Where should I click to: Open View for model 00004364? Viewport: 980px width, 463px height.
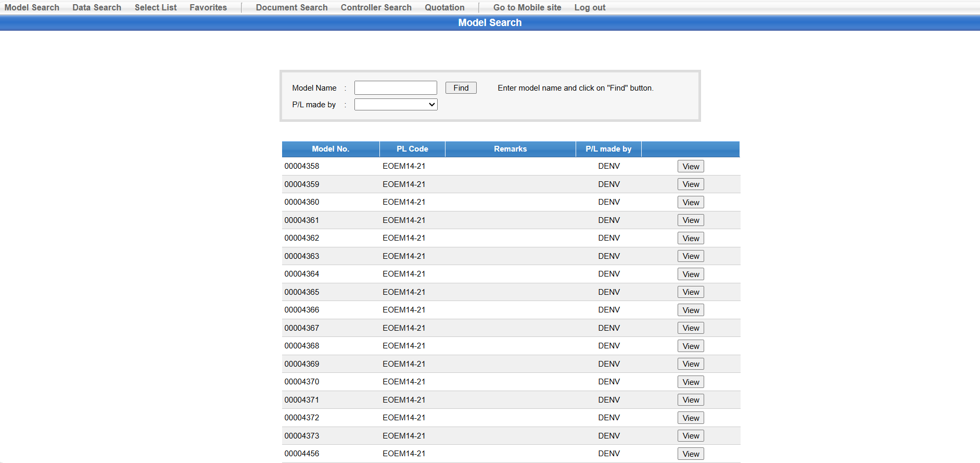coord(691,274)
